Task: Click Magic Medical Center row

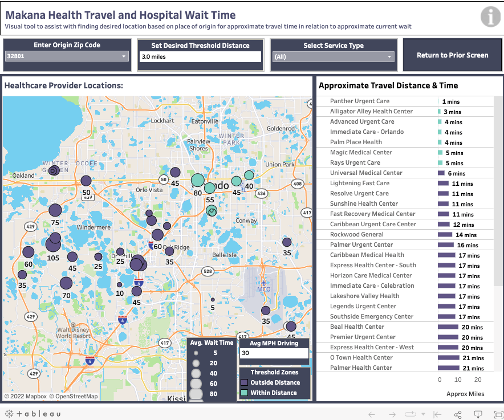Action: click(405, 153)
